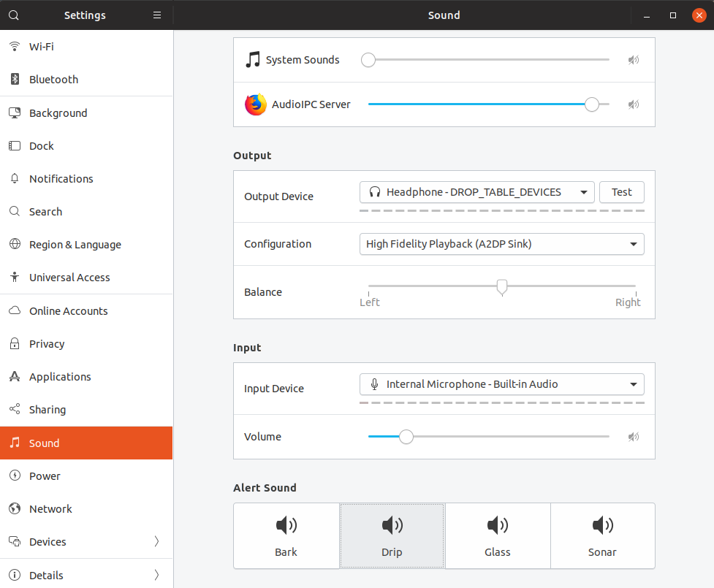714x588 pixels.
Task: Click the Search magnifier icon in sidebar list
Action: tap(15, 211)
